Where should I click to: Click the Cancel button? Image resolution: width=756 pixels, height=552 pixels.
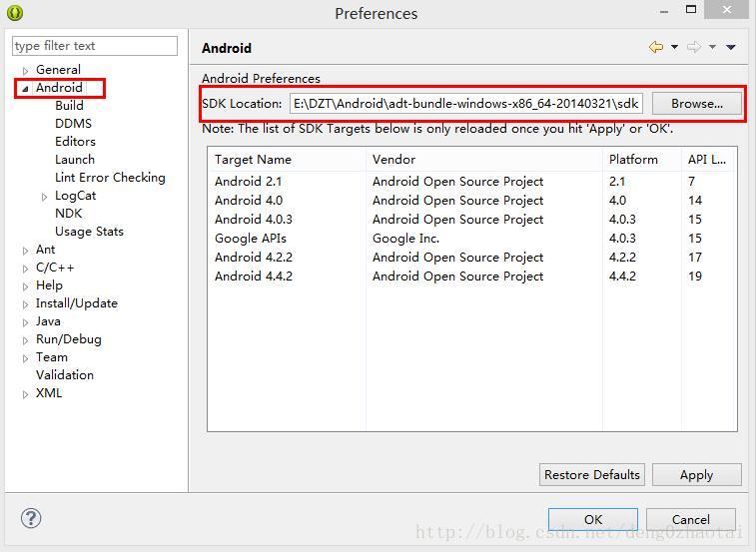(691, 519)
